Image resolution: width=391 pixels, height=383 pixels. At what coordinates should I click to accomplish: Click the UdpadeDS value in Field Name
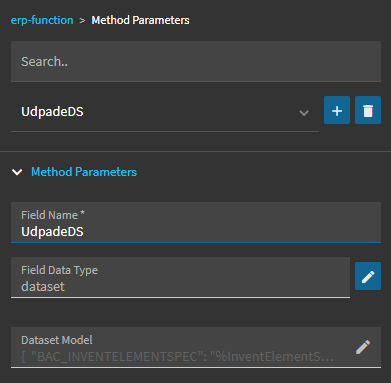(52, 232)
